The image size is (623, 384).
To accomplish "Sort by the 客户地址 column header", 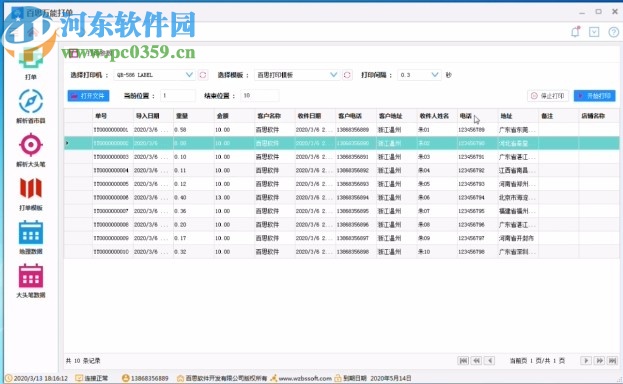I will [397, 116].
